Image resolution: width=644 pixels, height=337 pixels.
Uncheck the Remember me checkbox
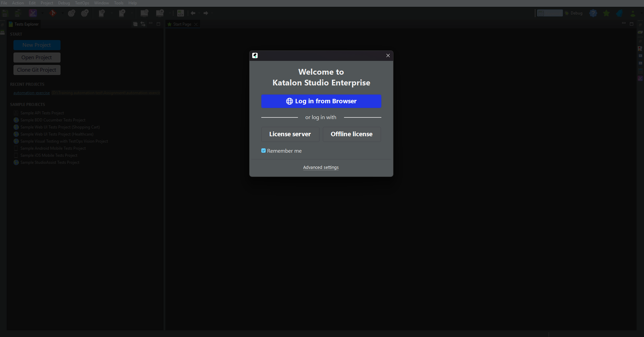point(264,151)
